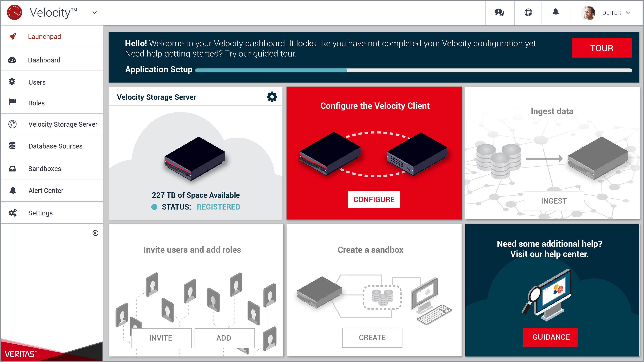This screenshot has width=644, height=362.
Task: Click the Database Sources stack icon
Action: pyautogui.click(x=12, y=146)
